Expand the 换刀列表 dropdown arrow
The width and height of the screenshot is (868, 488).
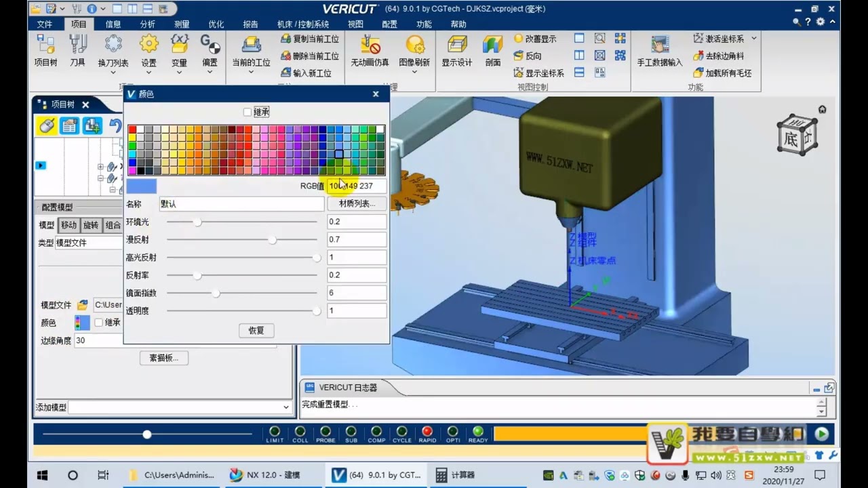point(113,71)
